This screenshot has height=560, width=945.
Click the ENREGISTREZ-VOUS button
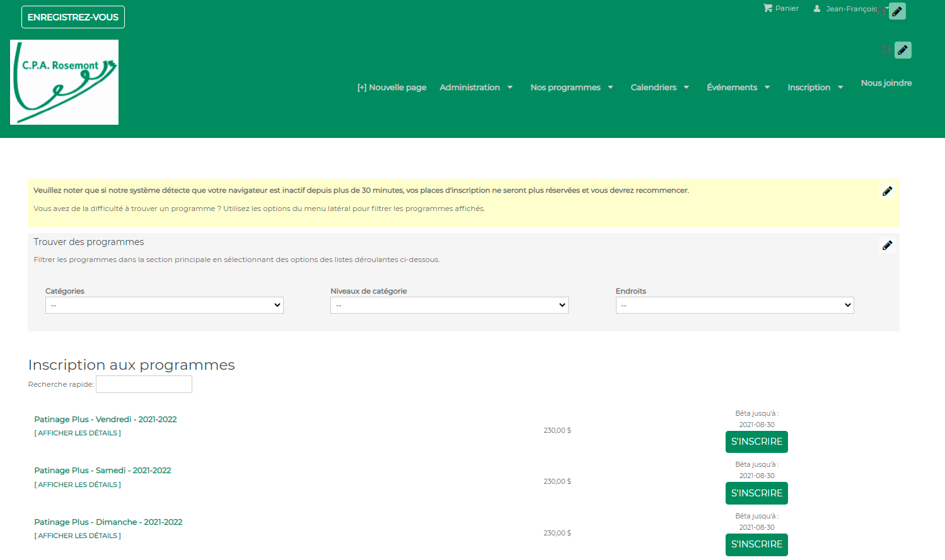click(73, 17)
